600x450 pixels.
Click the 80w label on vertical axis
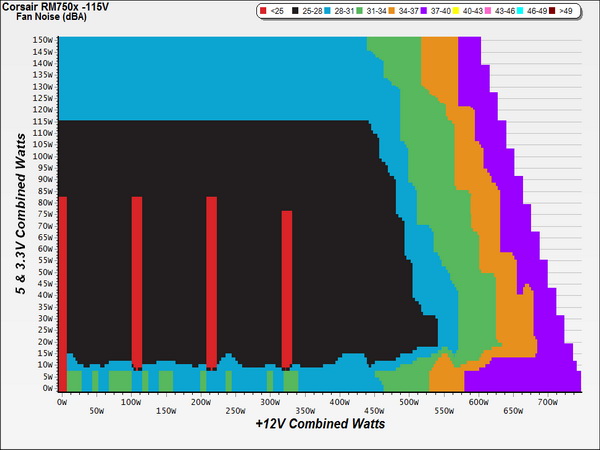pos(45,202)
